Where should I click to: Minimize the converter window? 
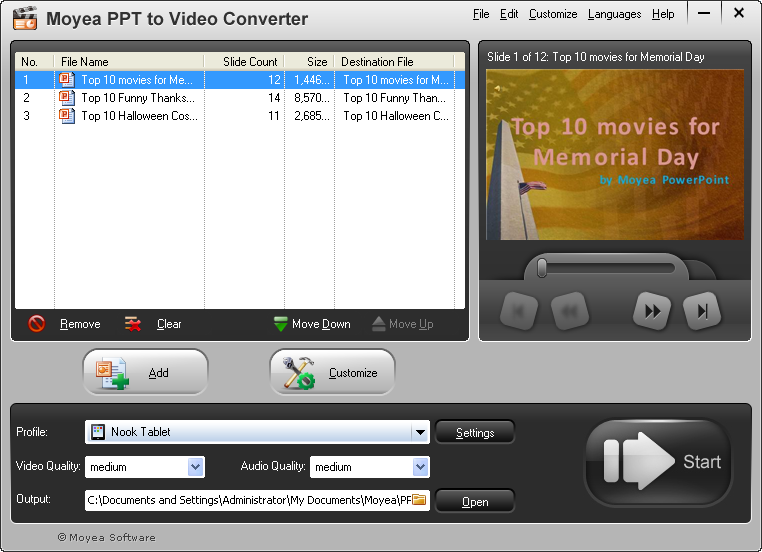click(x=704, y=14)
